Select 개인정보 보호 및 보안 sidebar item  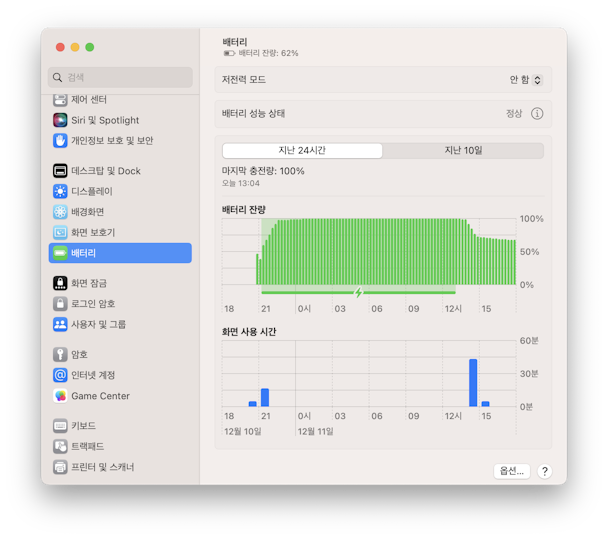click(x=120, y=140)
